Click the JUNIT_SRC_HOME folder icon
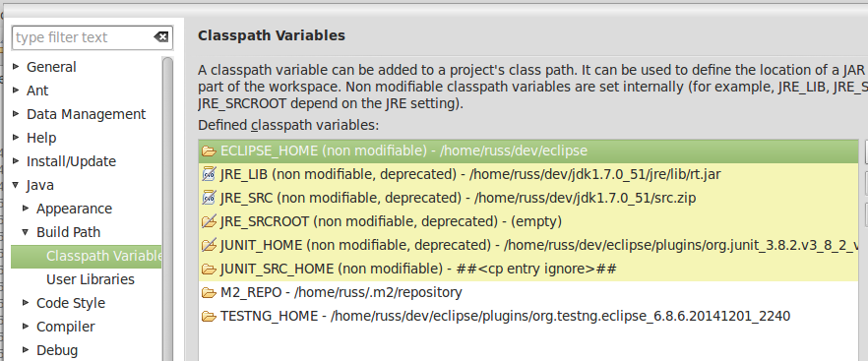This screenshot has width=868, height=361. (209, 270)
